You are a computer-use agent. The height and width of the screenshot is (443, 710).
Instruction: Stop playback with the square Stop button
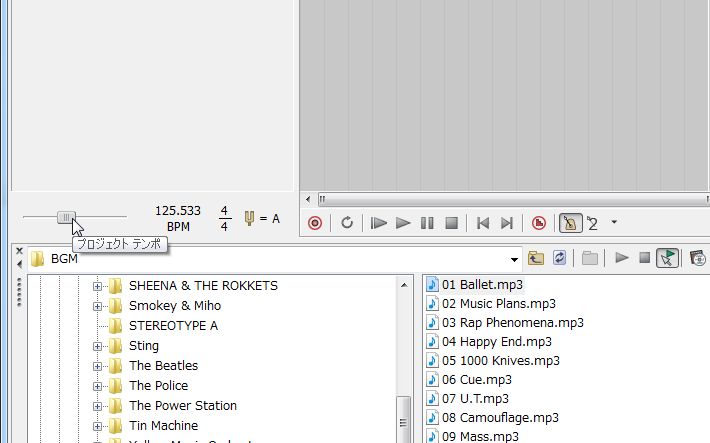[451, 223]
